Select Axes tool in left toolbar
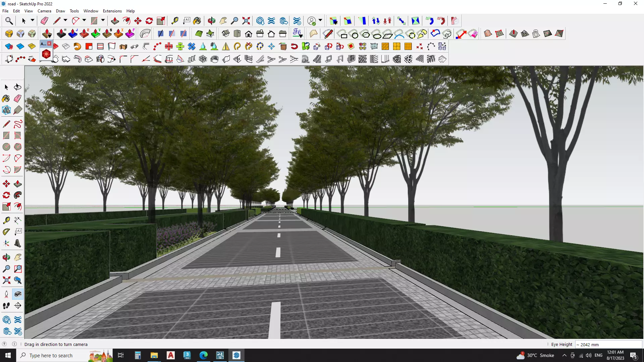The height and width of the screenshot is (362, 644). tap(6, 243)
